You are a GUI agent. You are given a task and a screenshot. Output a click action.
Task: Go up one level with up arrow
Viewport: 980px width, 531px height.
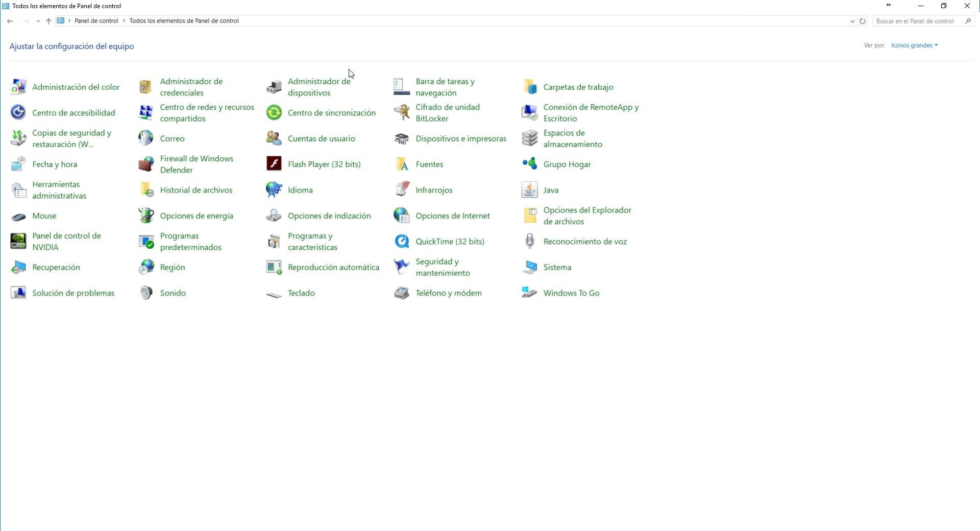(x=48, y=21)
